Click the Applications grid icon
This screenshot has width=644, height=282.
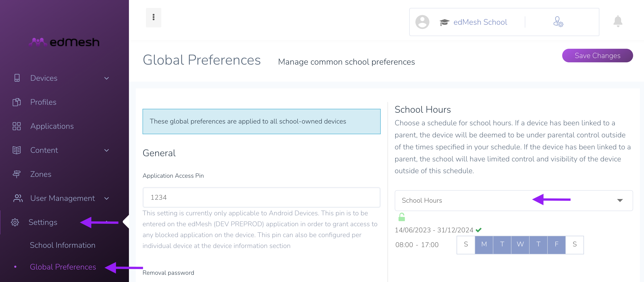[x=17, y=126]
